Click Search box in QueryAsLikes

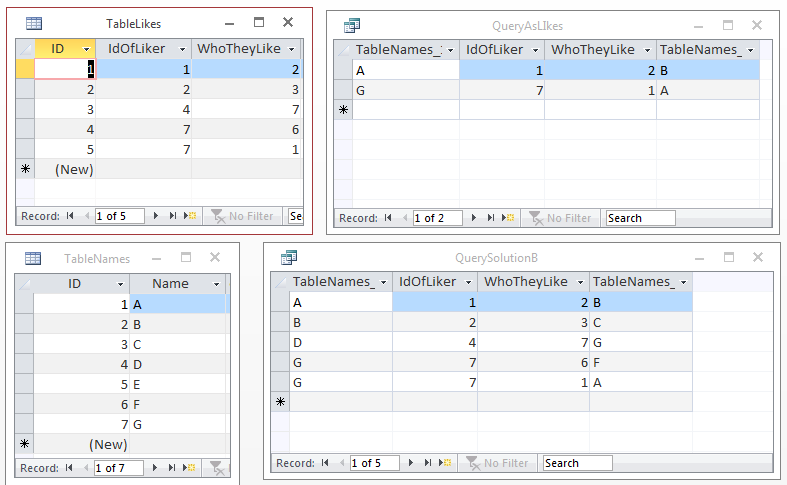[640, 218]
